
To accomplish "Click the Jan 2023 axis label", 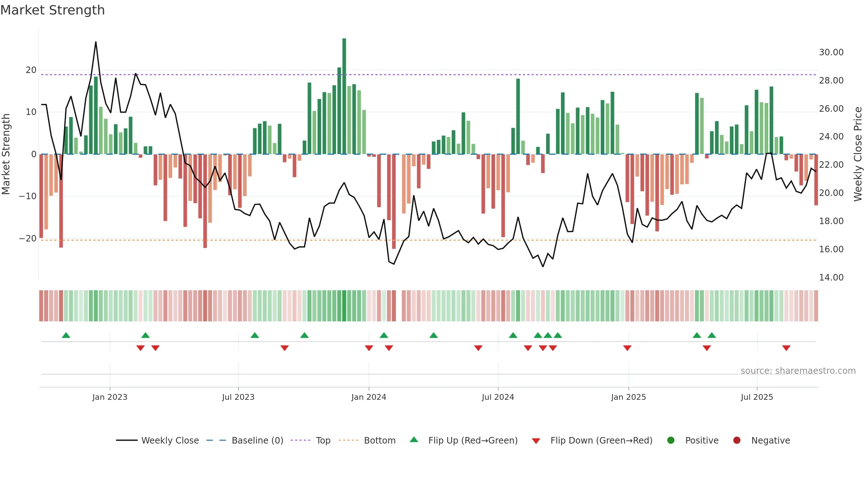I will pyautogui.click(x=110, y=397).
